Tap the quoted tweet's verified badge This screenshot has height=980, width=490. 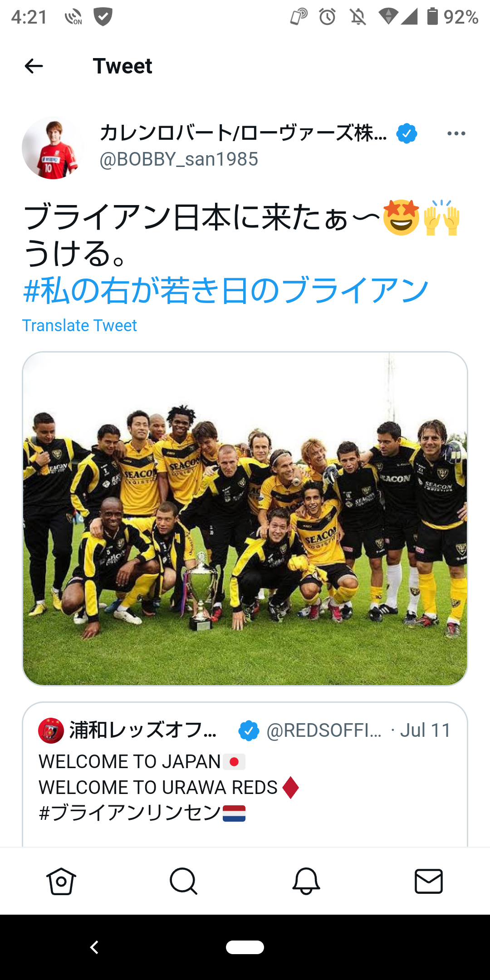coord(249,730)
